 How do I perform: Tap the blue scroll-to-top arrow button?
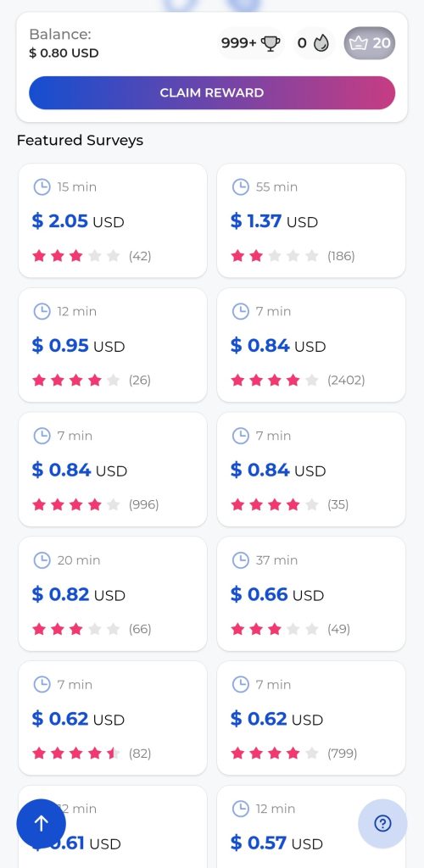coord(42,823)
